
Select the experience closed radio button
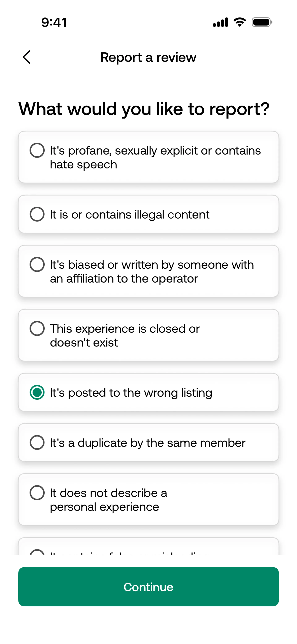(37, 328)
